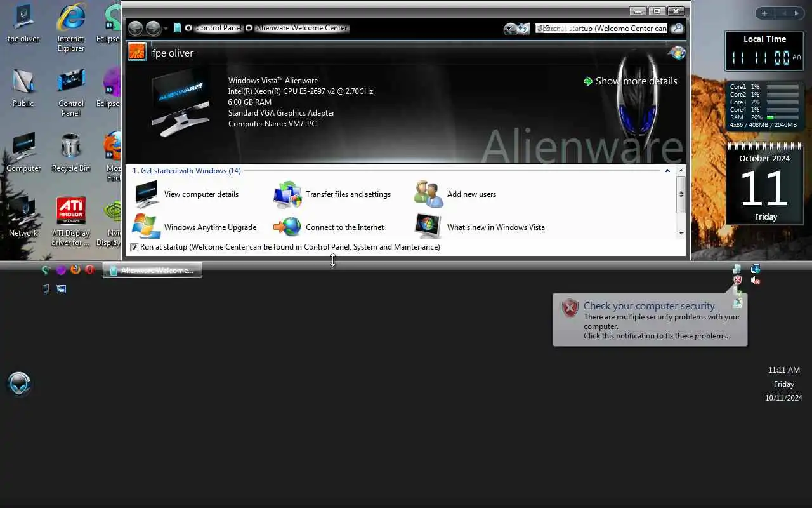Click the Windows logo help icon in Welcome Center
The image size is (812, 508).
coord(677,53)
